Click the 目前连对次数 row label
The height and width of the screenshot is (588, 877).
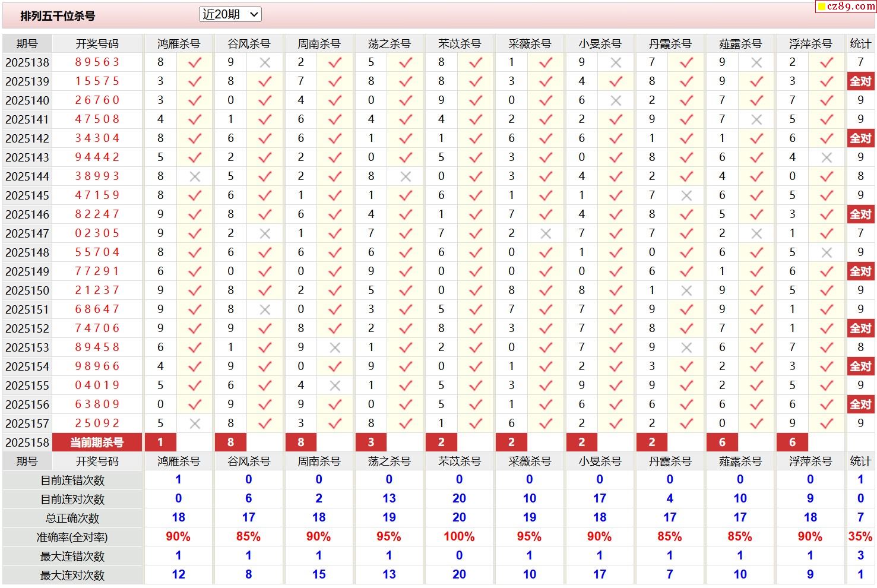[x=72, y=500]
